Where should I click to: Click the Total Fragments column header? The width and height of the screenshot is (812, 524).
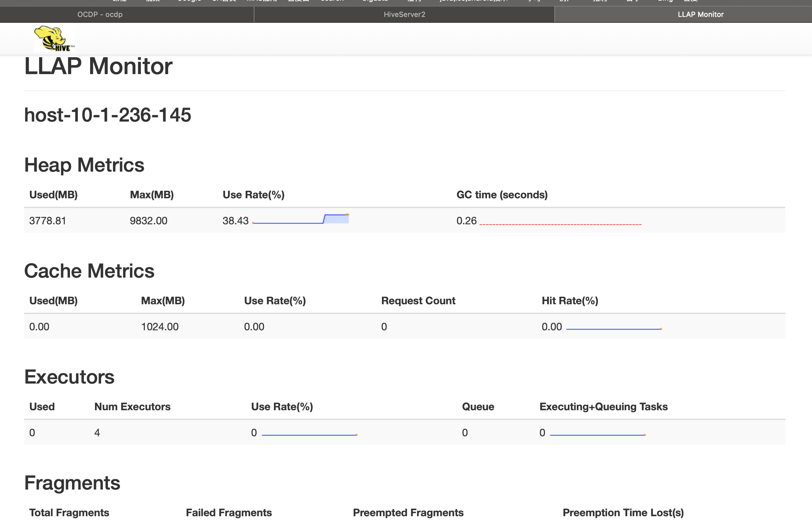(x=69, y=512)
